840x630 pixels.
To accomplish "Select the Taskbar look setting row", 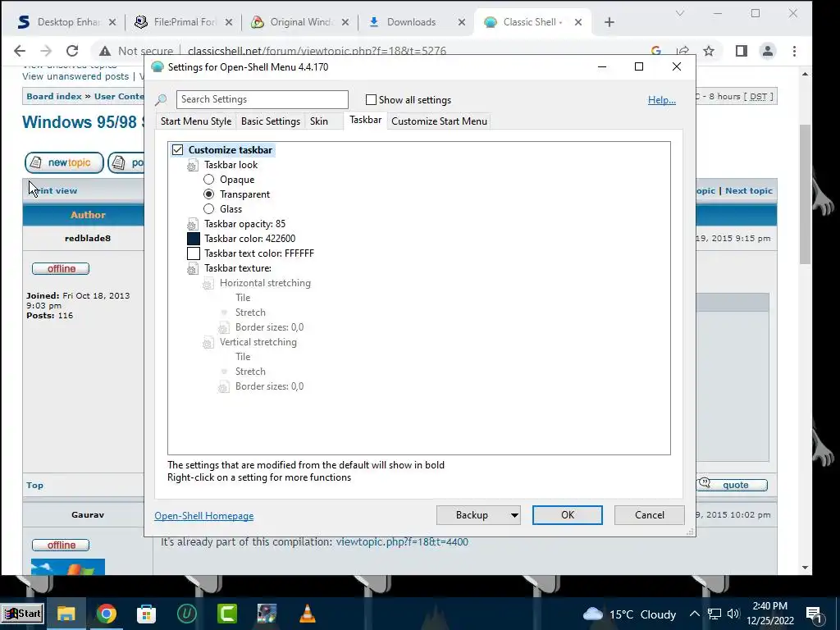I will tap(231, 164).
